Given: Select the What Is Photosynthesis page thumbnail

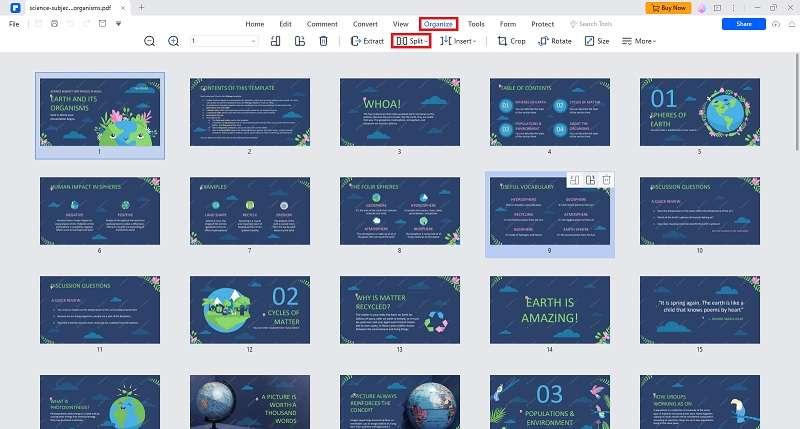Looking at the screenshot, I should click(100, 402).
